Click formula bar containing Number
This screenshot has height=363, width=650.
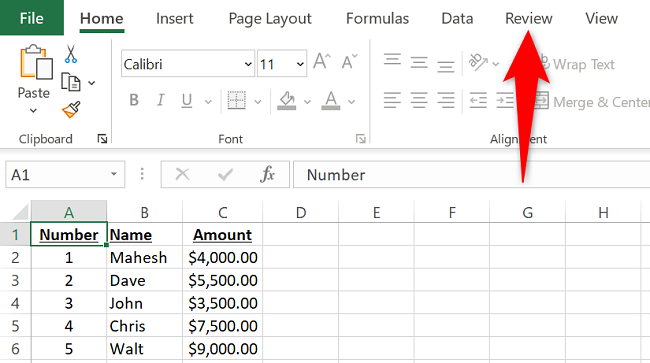coord(471,174)
